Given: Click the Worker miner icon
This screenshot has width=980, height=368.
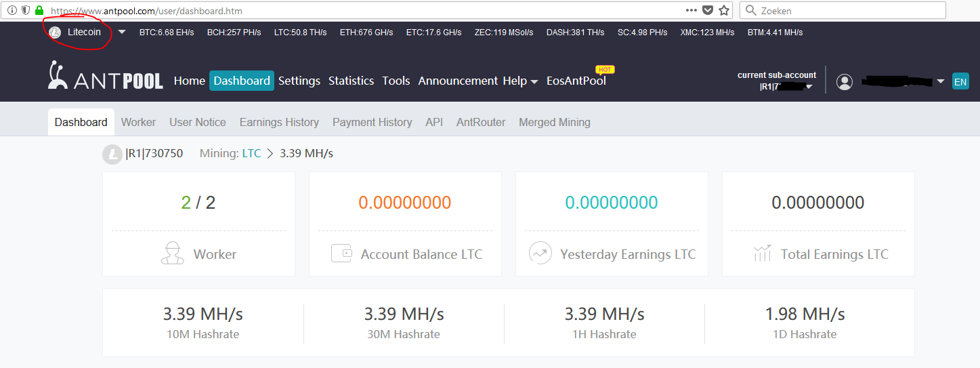Looking at the screenshot, I should tap(172, 253).
